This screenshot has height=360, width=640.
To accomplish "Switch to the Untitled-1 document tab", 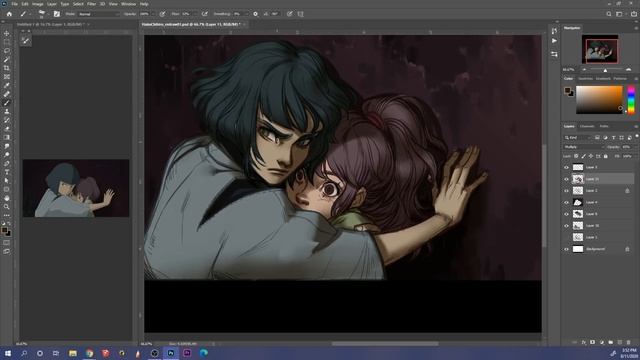I will (x=51, y=24).
